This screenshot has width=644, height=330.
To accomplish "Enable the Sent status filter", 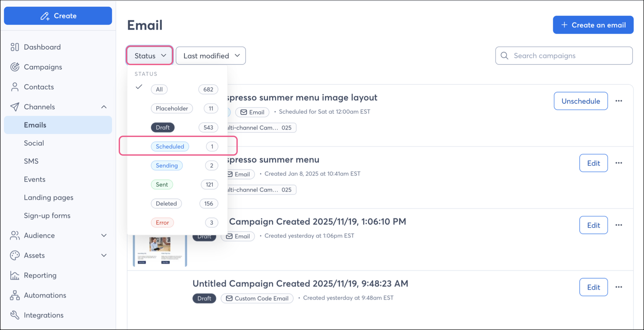I will pyautogui.click(x=162, y=184).
